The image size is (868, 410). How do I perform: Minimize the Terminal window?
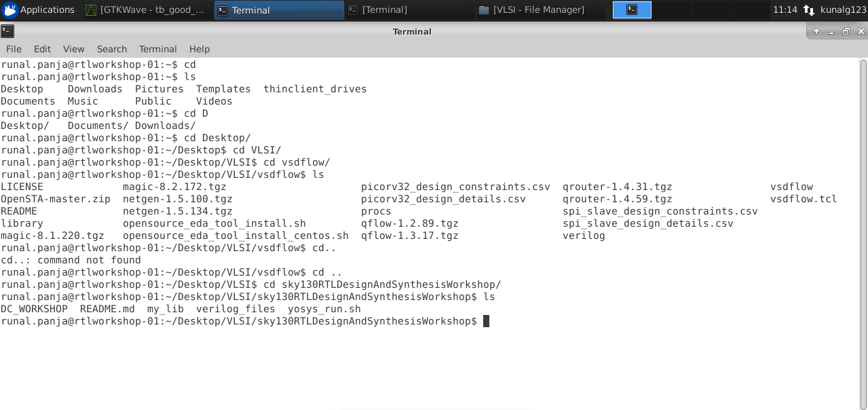(x=831, y=31)
